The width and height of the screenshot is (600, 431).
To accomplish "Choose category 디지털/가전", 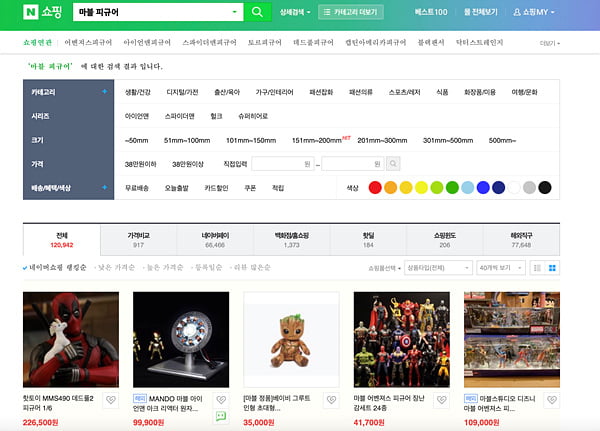I will pyautogui.click(x=182, y=92).
